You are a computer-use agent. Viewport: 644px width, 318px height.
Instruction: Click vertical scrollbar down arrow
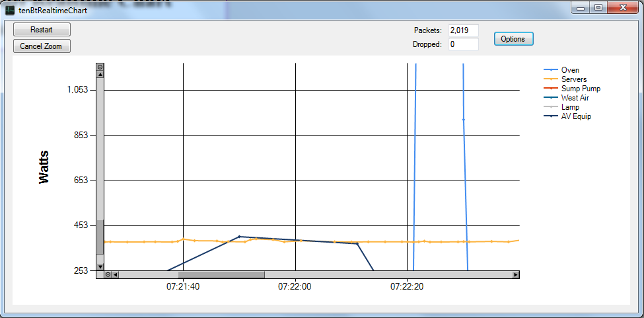(x=100, y=266)
